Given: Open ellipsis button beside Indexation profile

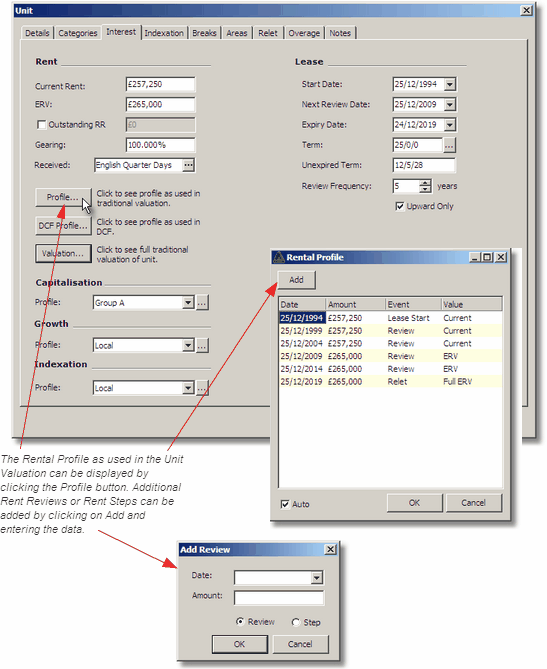Looking at the screenshot, I should point(202,388).
